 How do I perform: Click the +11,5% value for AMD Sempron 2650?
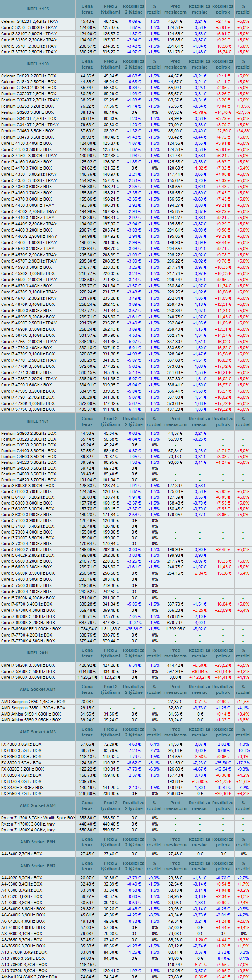[243, 702]
